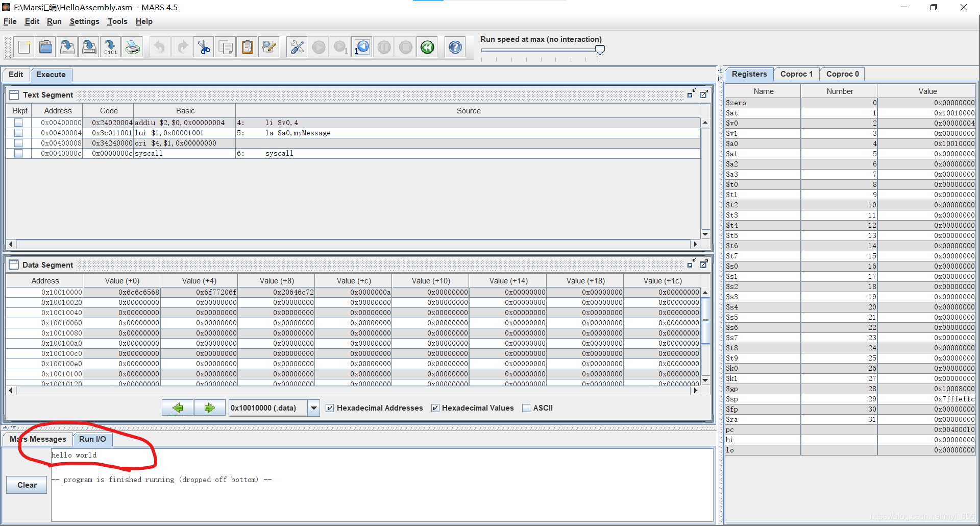
Task: Open the File menu
Action: tap(10, 21)
